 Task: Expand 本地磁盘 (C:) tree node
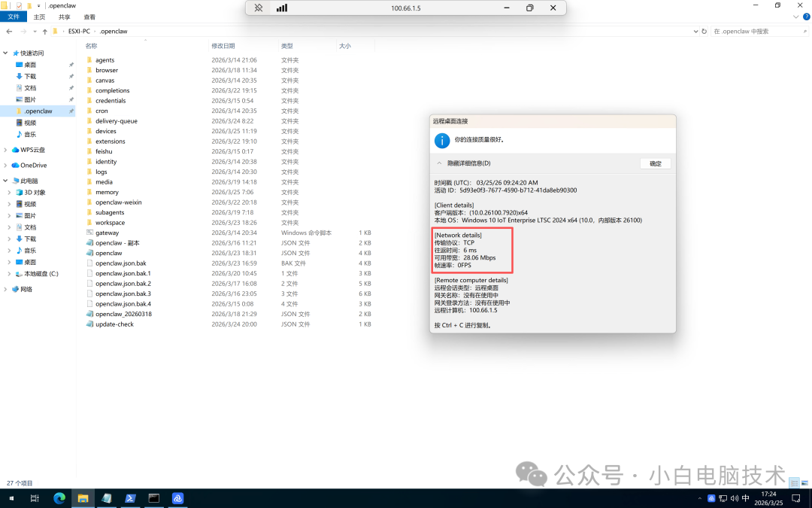coord(9,274)
